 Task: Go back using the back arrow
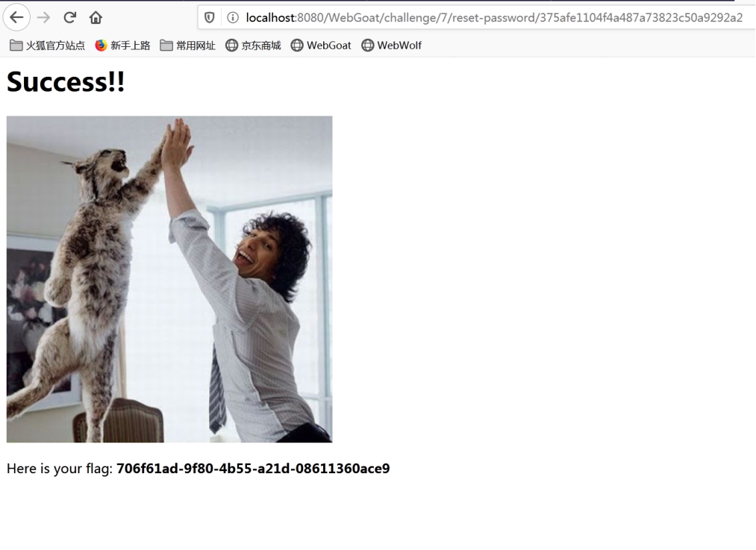click(17, 17)
